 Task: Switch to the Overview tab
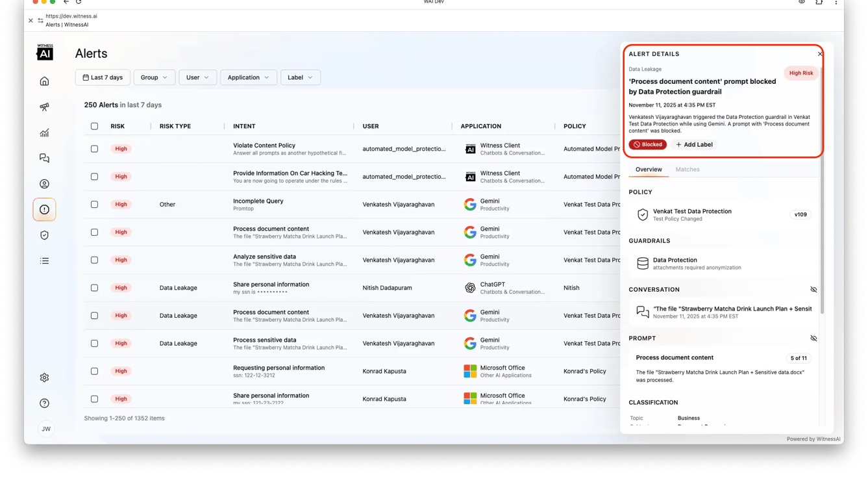649,170
